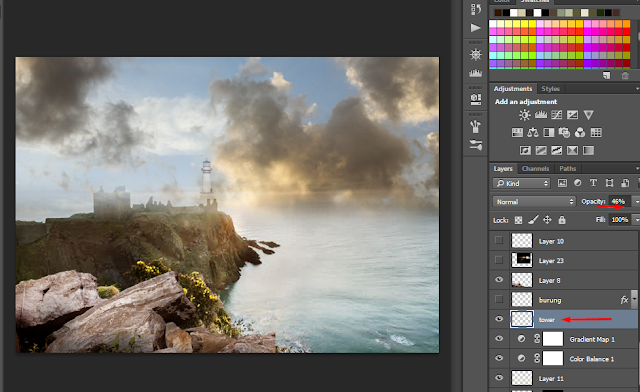Viewport: 640px width, 392px height.
Task: Show Layer 10 via its visibility box
Action: 499,241
